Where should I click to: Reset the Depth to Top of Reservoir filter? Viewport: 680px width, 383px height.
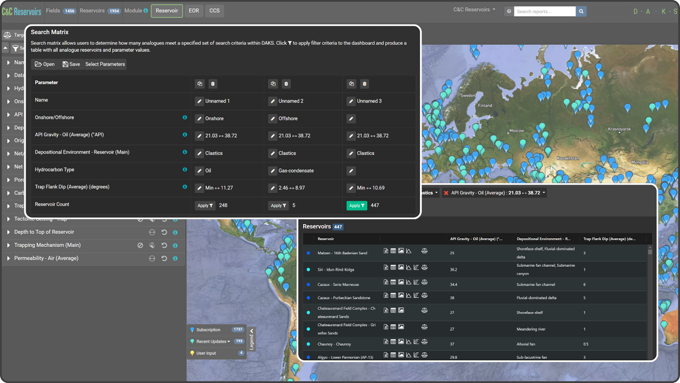[x=164, y=232]
